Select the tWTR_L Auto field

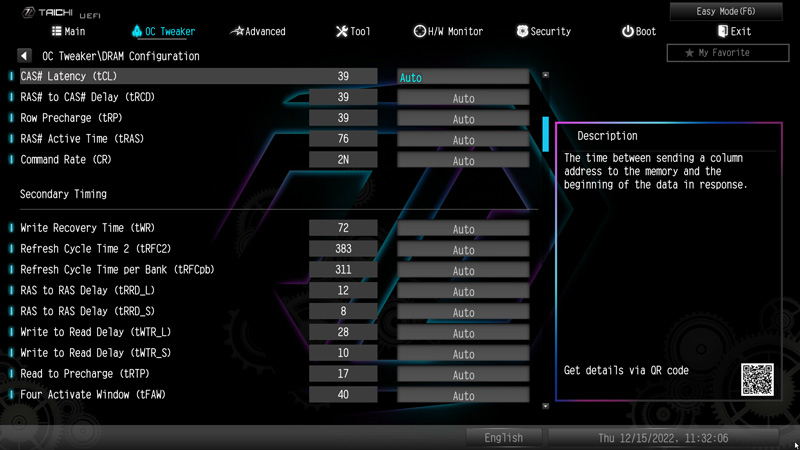pyautogui.click(x=463, y=333)
